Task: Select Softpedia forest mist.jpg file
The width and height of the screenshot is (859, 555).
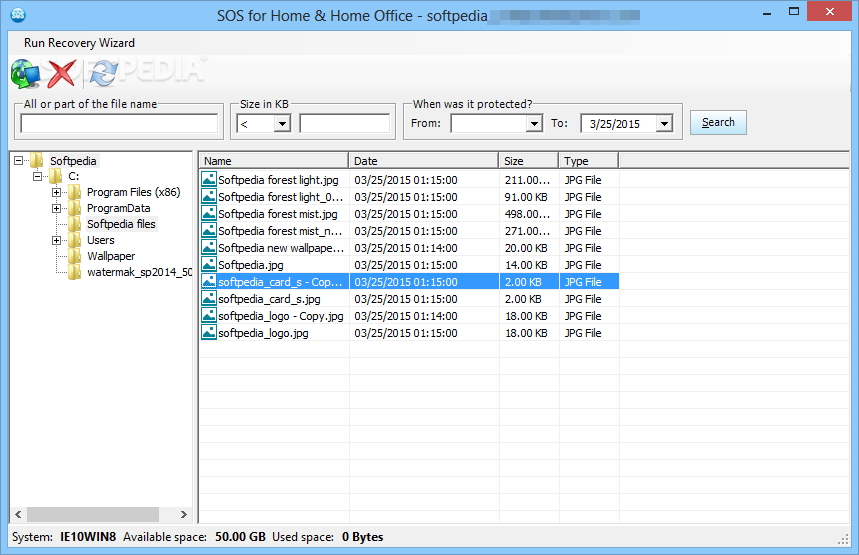Action: point(278,214)
